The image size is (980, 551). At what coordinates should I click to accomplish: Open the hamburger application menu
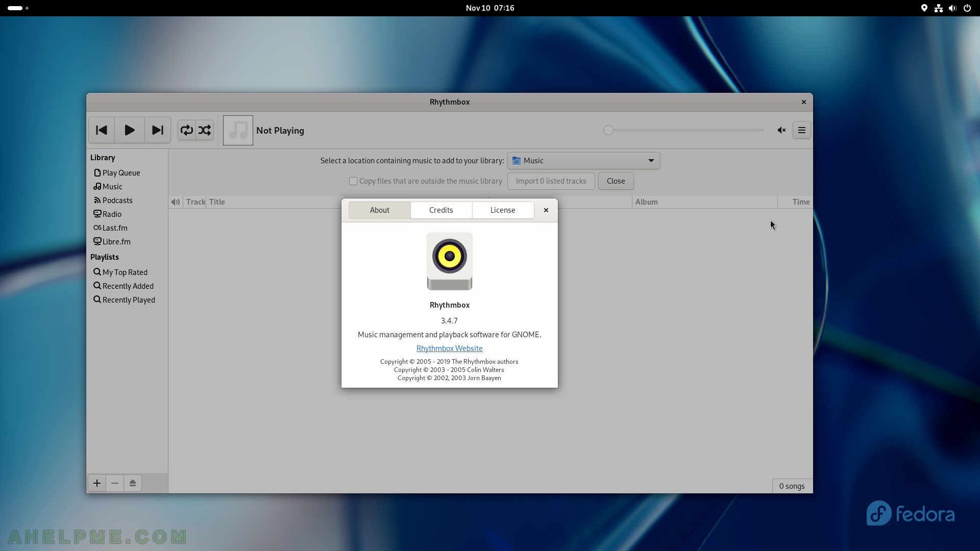802,130
